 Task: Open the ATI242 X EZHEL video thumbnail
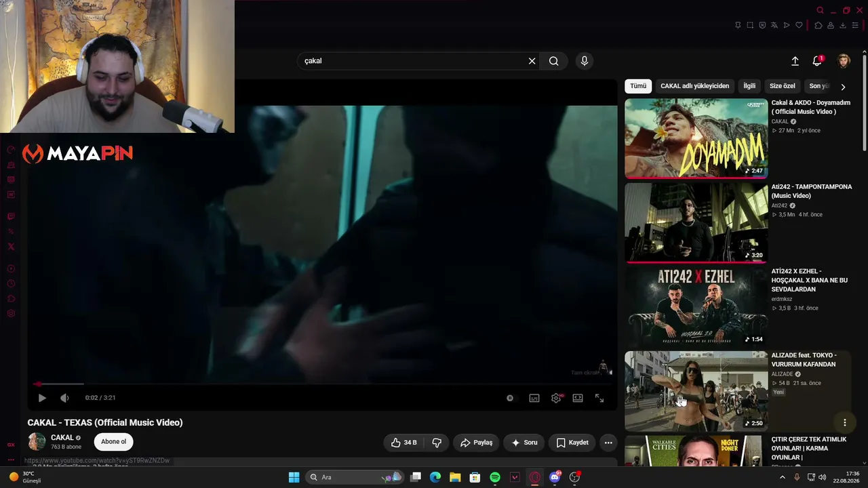coord(696,306)
